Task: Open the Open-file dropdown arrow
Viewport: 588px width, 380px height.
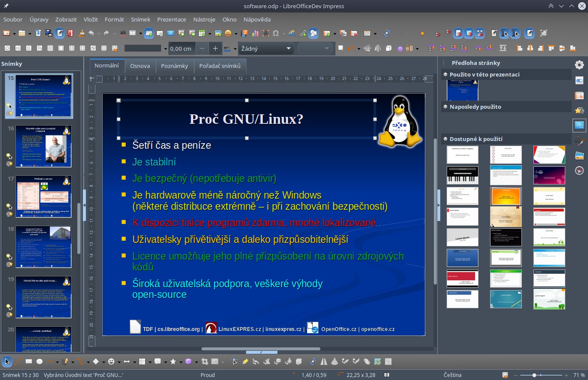Action: coord(30,34)
